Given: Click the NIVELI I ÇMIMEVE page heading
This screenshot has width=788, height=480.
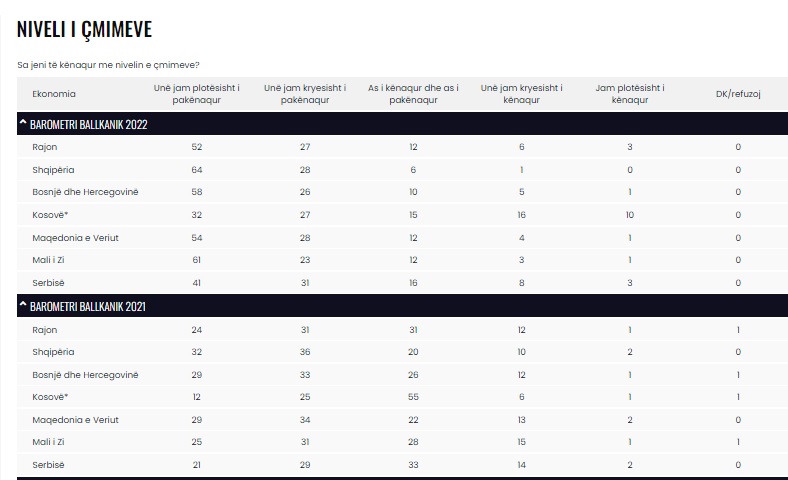Looking at the screenshot, I should pyautogui.click(x=84, y=29).
